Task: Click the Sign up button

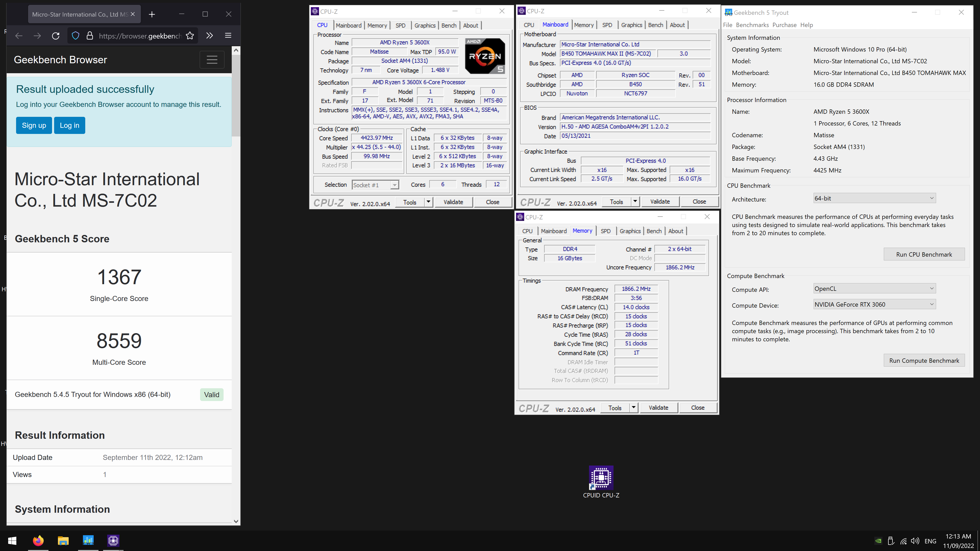Action: click(x=34, y=126)
